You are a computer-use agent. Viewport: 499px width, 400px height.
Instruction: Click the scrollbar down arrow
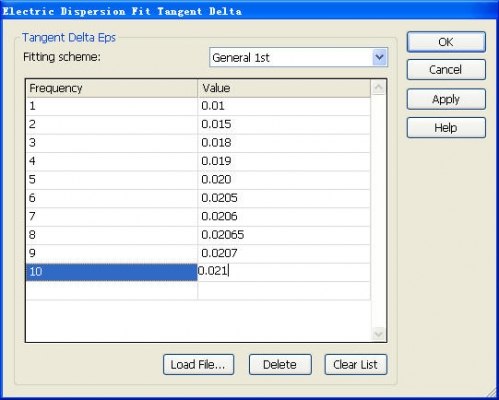click(378, 334)
